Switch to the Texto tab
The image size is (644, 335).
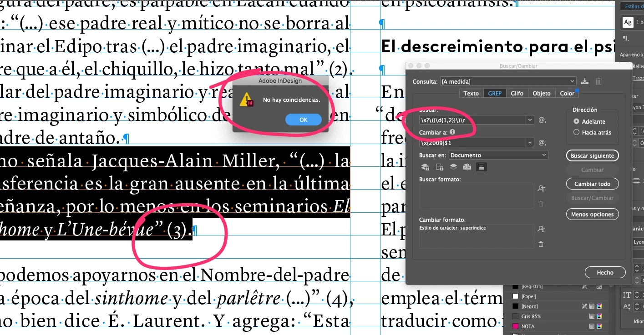[x=471, y=93]
